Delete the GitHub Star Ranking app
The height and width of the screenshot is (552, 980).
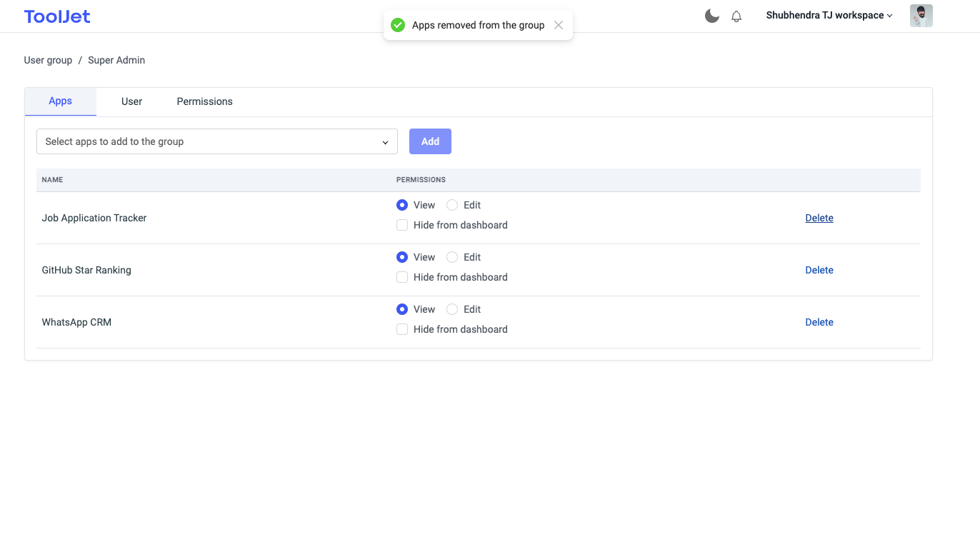tap(819, 270)
